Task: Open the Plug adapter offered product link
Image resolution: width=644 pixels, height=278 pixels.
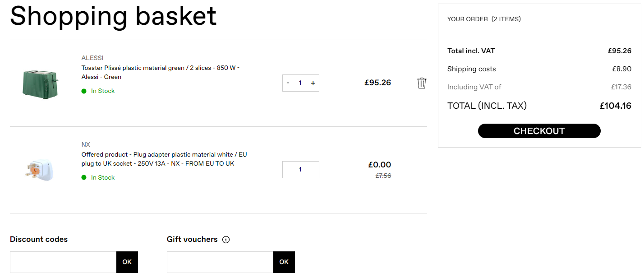Action: (164, 159)
